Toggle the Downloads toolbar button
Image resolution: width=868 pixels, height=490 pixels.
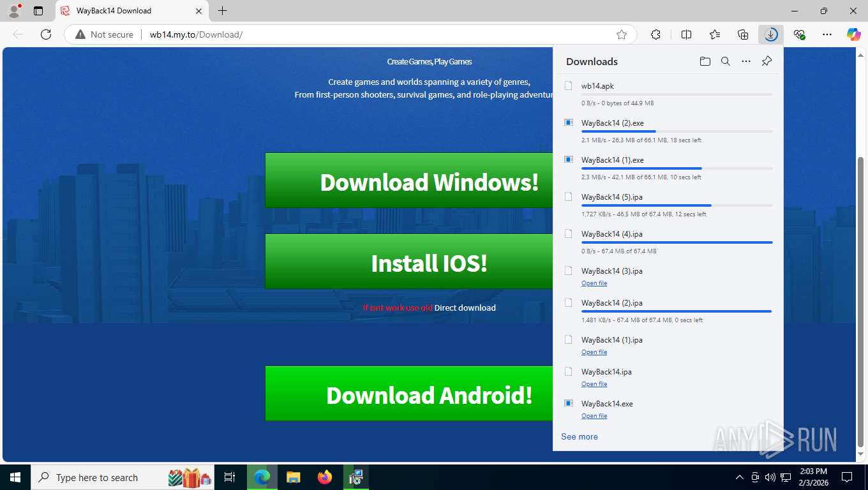coord(771,34)
